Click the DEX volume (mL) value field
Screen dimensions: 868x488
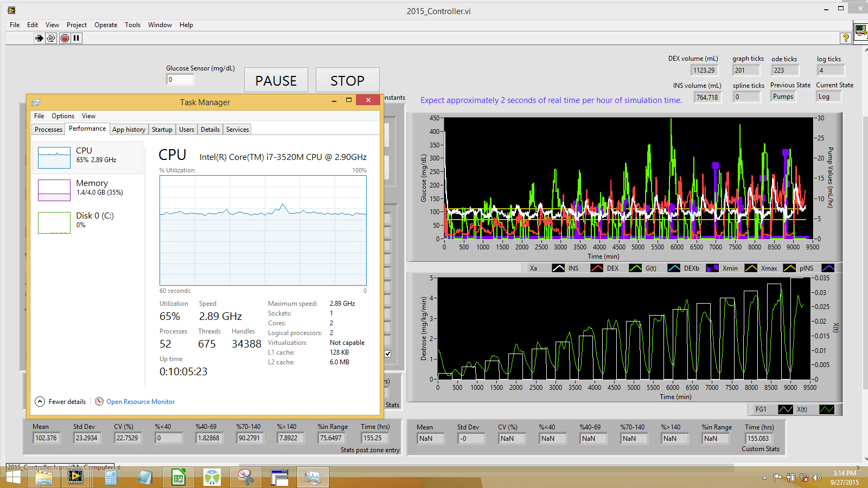tap(704, 70)
